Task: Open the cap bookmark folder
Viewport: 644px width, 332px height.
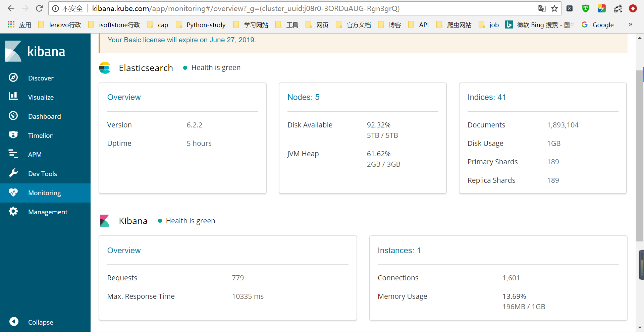Action: tap(158, 25)
